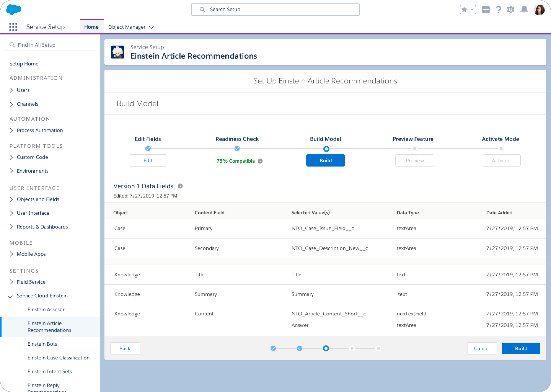Click the Back button
551x392 pixels.
tap(125, 349)
